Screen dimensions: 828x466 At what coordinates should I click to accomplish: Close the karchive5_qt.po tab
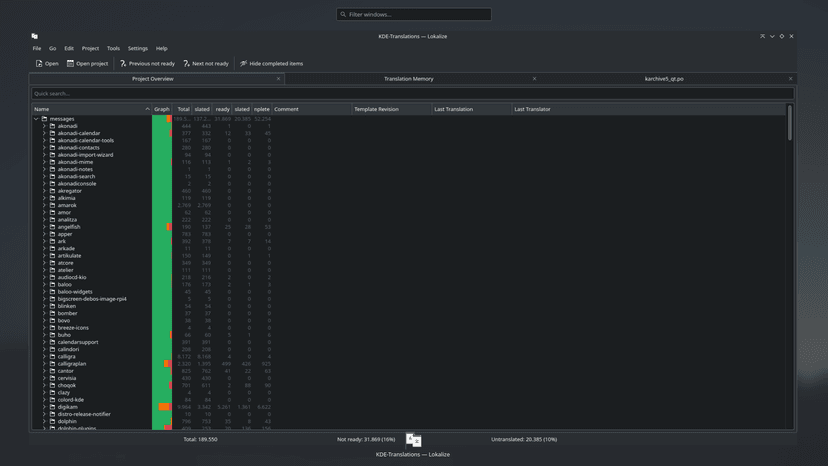tap(790, 78)
